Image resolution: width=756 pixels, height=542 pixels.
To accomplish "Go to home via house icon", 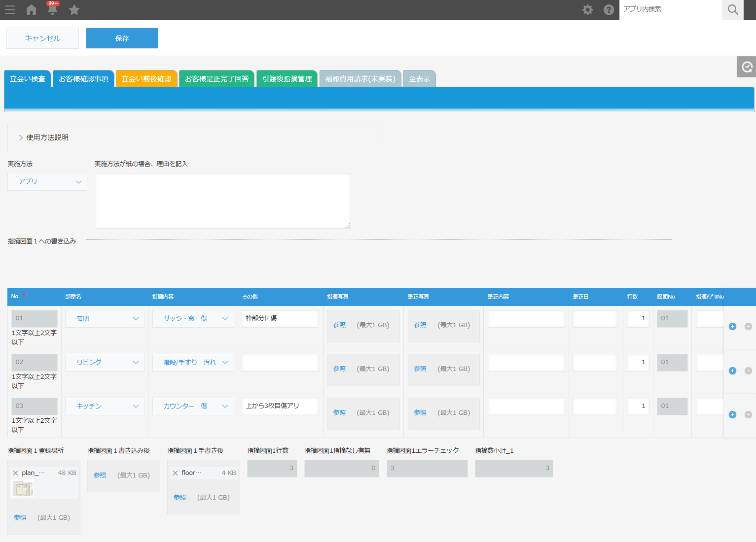I will [x=32, y=10].
